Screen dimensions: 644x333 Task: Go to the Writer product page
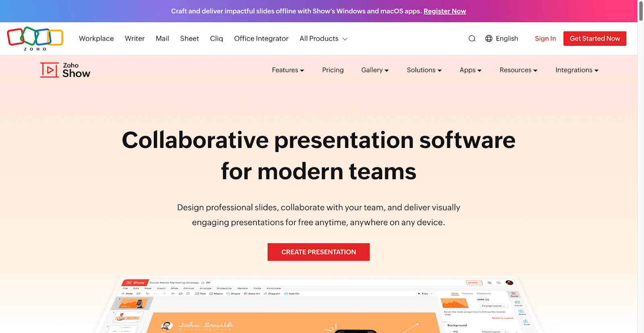coord(134,39)
